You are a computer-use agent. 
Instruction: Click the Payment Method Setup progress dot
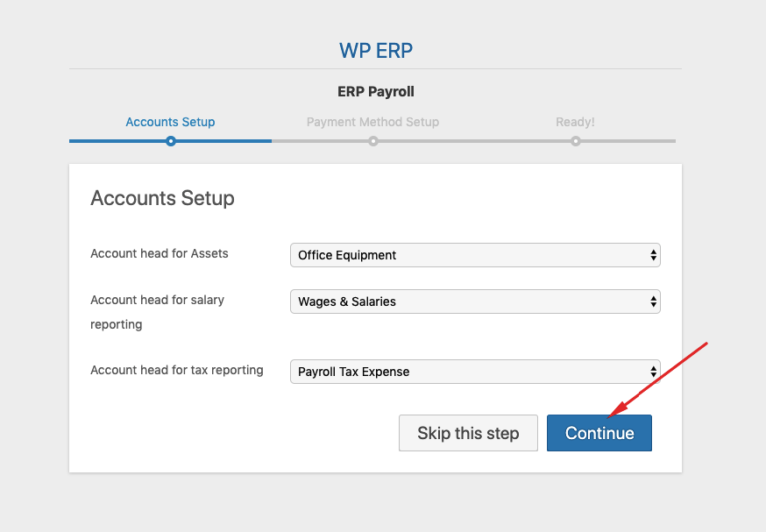(373, 141)
